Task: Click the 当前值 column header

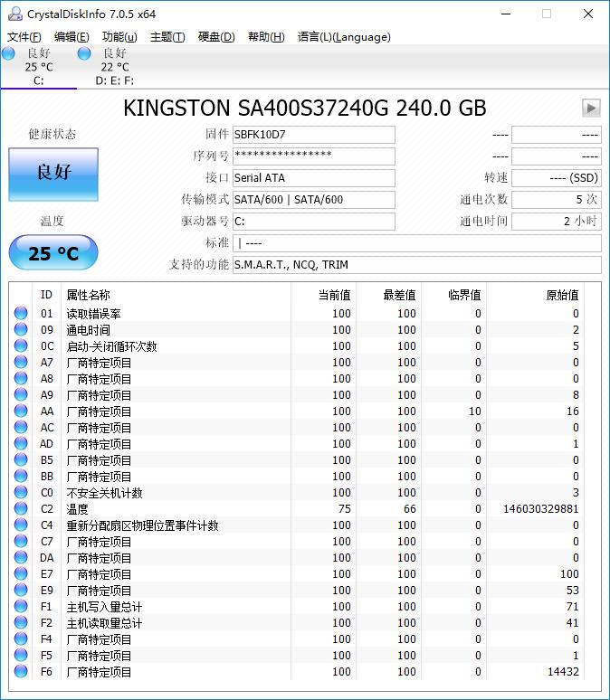Action: click(334, 295)
